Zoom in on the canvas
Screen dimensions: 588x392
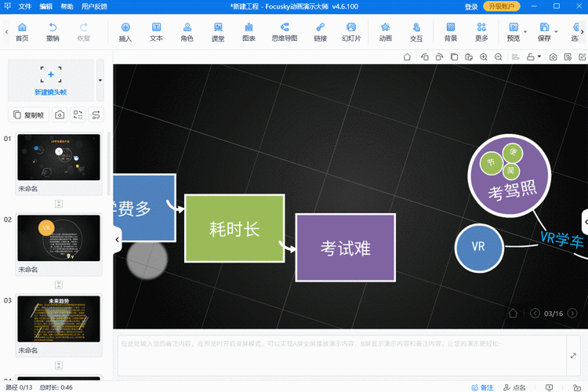tap(484, 57)
